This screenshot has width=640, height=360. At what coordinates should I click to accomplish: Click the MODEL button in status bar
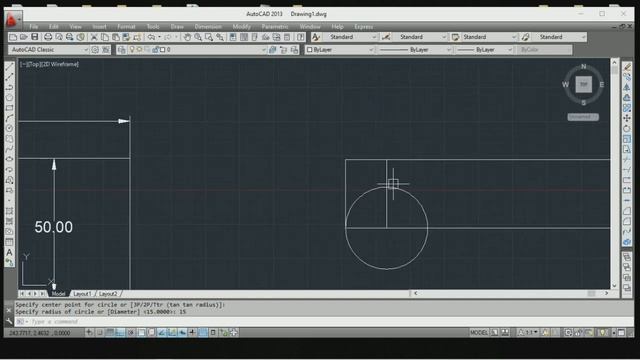479,333
